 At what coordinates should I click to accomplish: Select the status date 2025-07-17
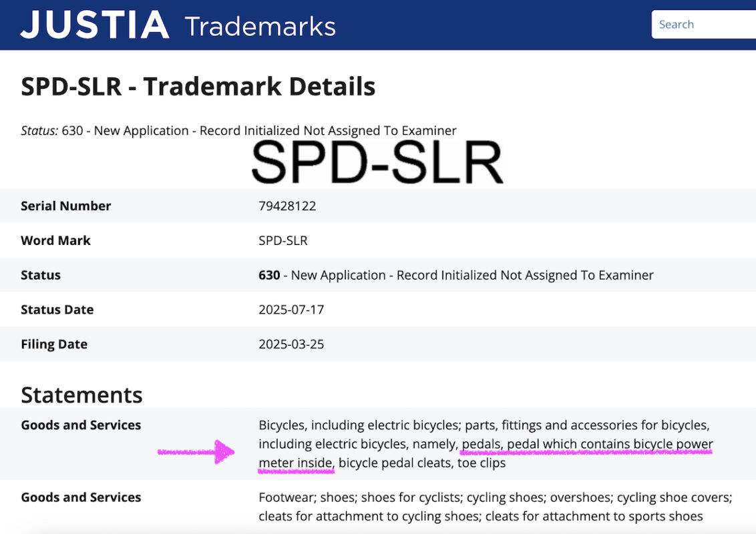click(x=291, y=310)
